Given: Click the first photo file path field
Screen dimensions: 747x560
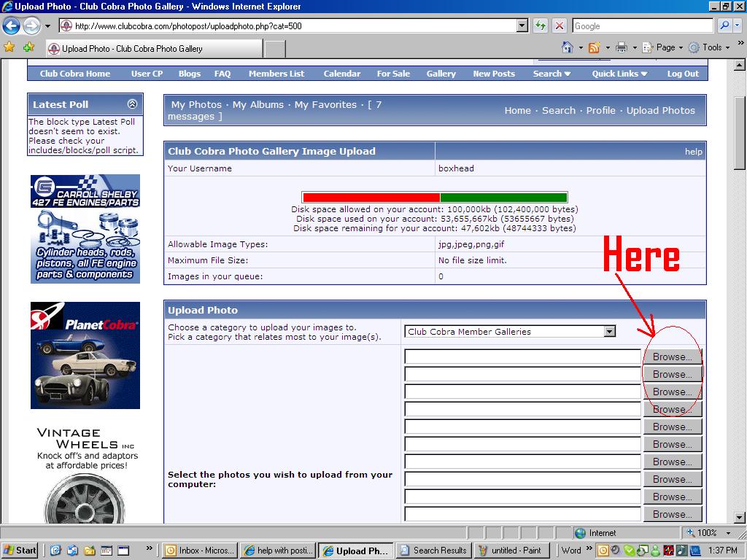Looking at the screenshot, I should tap(522, 357).
